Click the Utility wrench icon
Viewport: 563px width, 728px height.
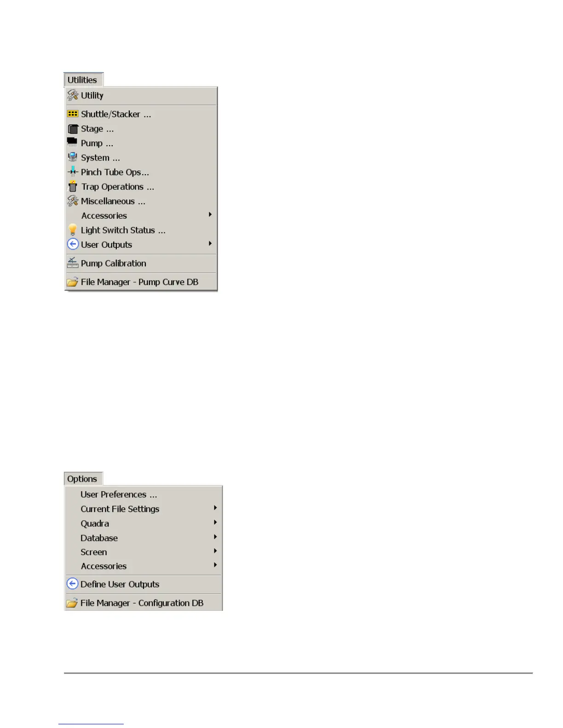(x=73, y=95)
